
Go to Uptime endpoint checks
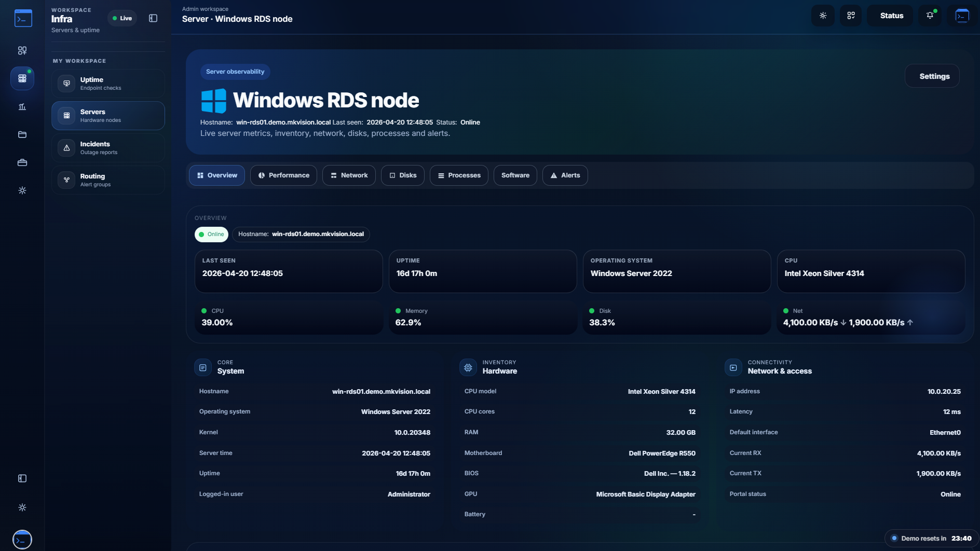pyautogui.click(x=108, y=83)
